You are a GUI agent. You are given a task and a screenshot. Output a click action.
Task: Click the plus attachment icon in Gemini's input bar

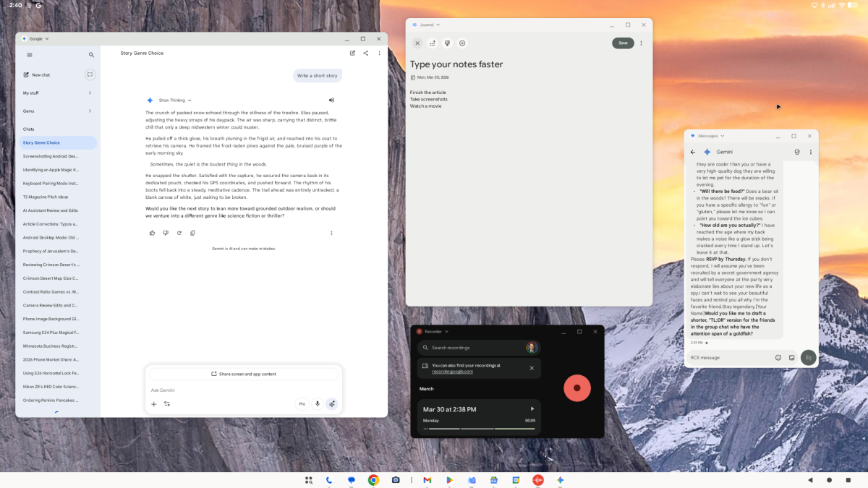(x=153, y=403)
